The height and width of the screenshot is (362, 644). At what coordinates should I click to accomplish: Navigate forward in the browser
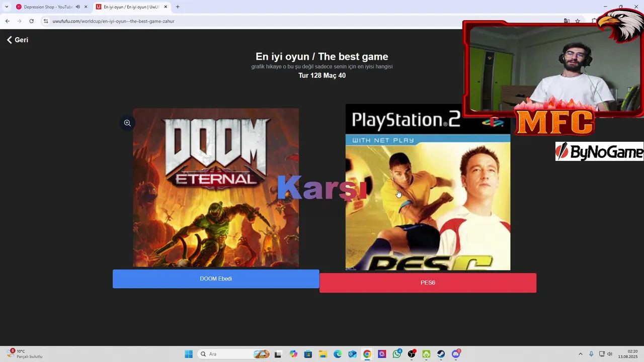pos(19,21)
